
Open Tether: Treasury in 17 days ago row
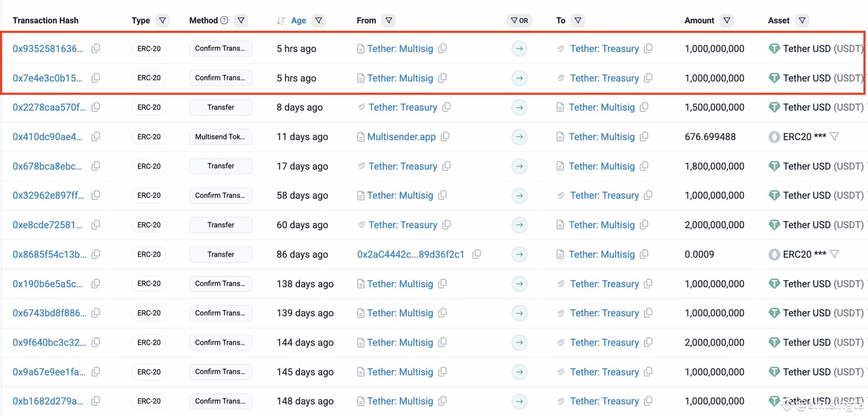click(x=403, y=166)
